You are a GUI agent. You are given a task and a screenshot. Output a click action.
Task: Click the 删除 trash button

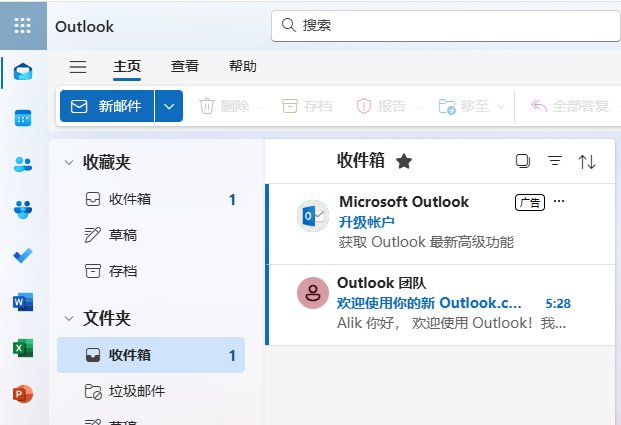[224, 106]
